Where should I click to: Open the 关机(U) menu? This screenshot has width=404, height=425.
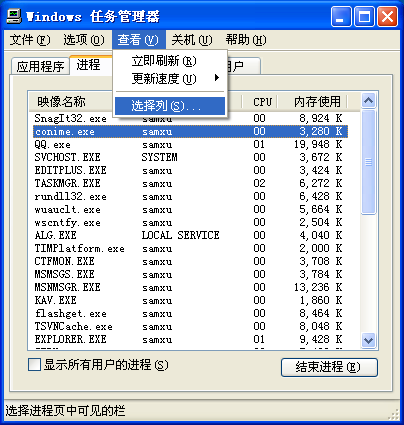tap(192, 40)
